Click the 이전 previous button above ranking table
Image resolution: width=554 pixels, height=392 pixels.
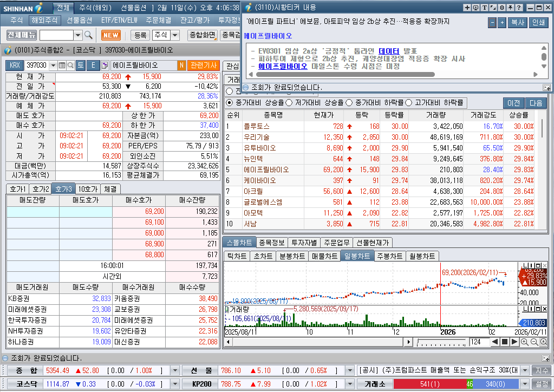pyautogui.click(x=514, y=103)
